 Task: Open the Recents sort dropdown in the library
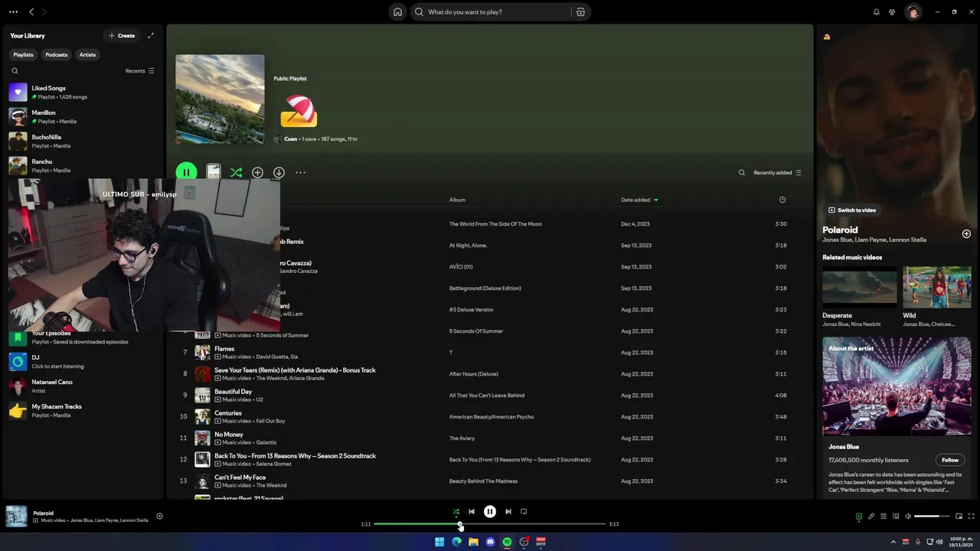click(139, 71)
